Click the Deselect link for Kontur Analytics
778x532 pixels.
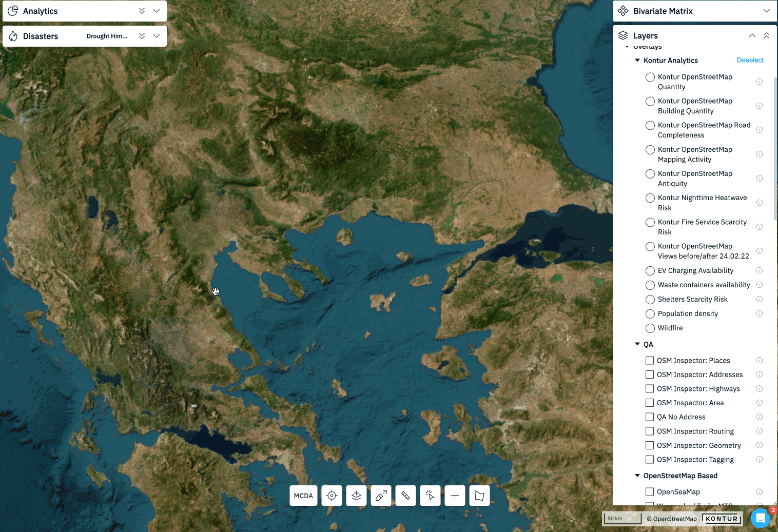[750, 60]
